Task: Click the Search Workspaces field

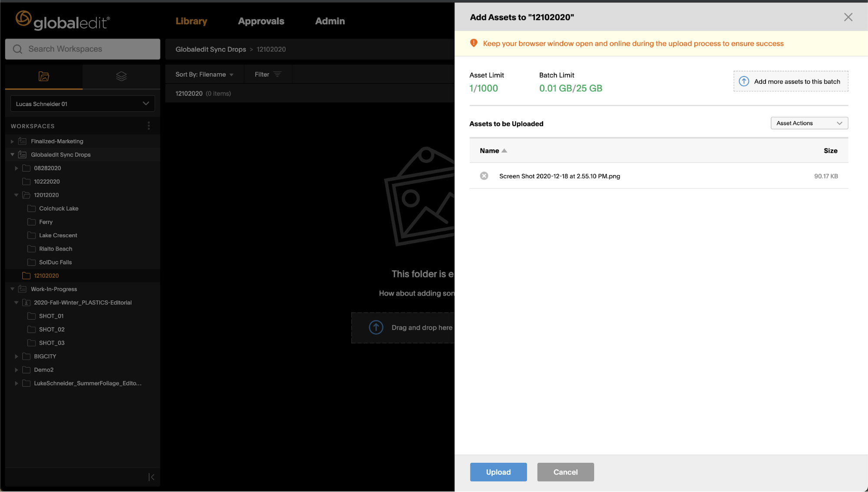Action: pos(83,49)
